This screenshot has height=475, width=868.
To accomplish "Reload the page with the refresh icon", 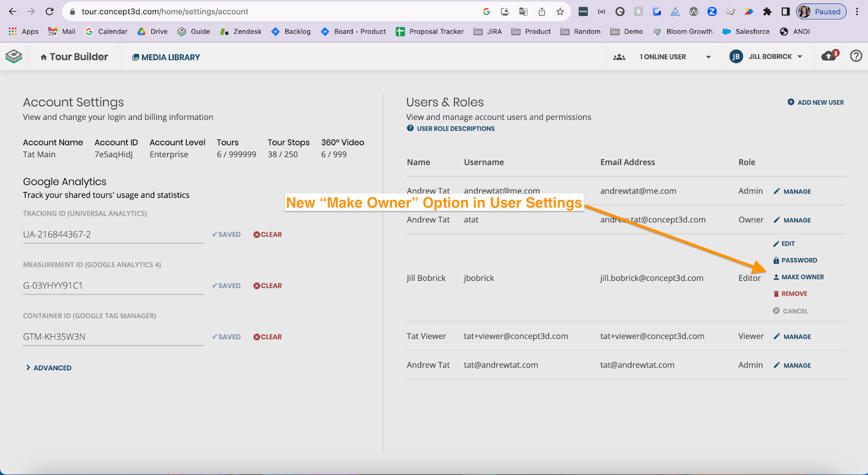I will pos(49,11).
